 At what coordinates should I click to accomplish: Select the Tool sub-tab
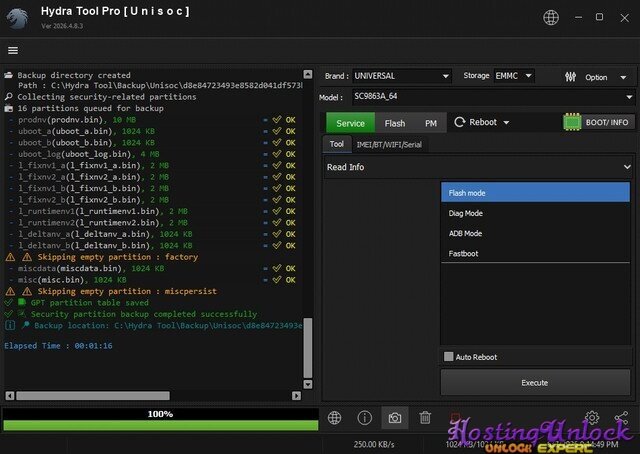(337, 144)
